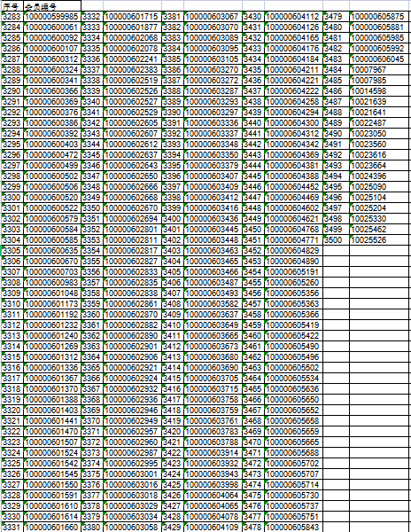Click cell with value 10007967
The width and height of the screenshot is (411, 532).
point(380,69)
